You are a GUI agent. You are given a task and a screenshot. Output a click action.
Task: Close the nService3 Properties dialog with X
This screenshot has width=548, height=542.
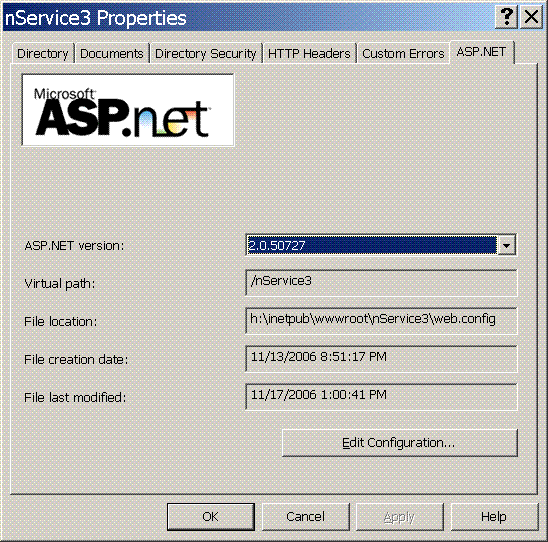pyautogui.click(x=531, y=17)
